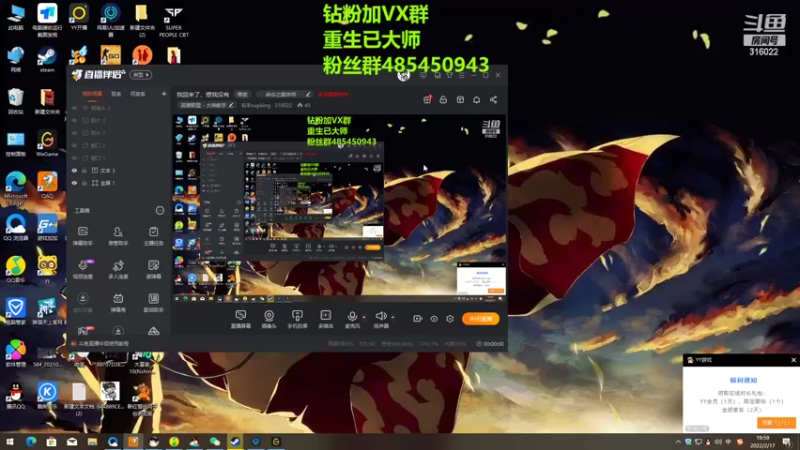
Task: Select the first scene tab in red
Action: (92, 94)
